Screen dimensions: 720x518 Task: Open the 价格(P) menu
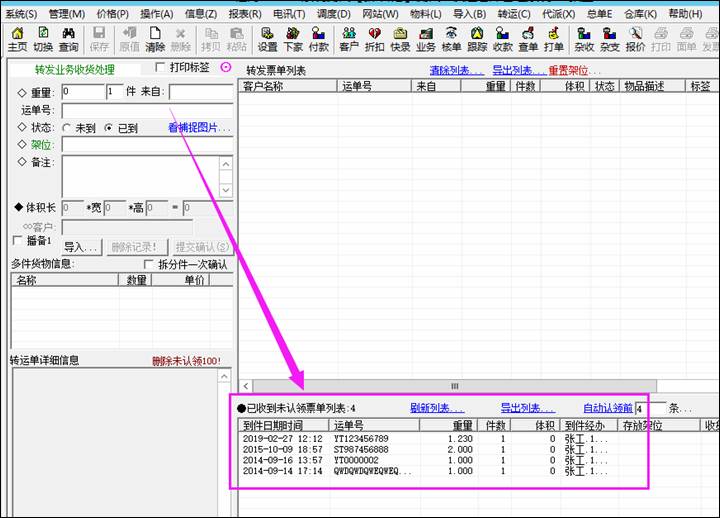(112, 14)
